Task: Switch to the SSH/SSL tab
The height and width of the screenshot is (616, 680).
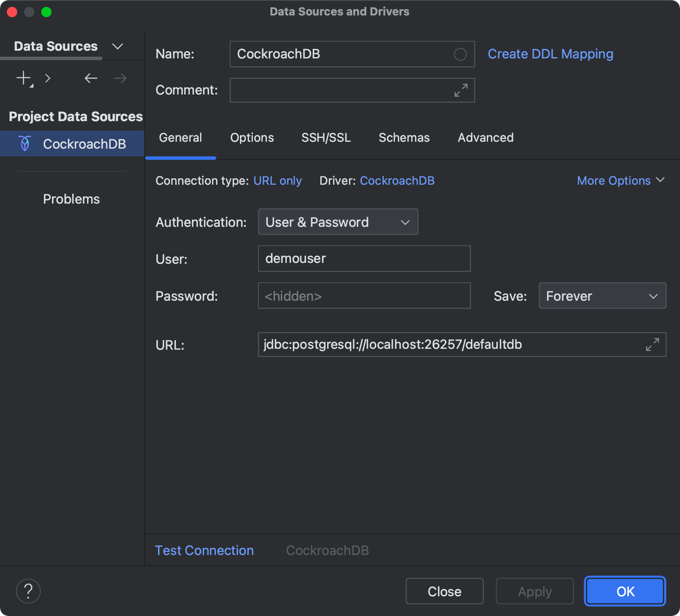Action: point(326,138)
